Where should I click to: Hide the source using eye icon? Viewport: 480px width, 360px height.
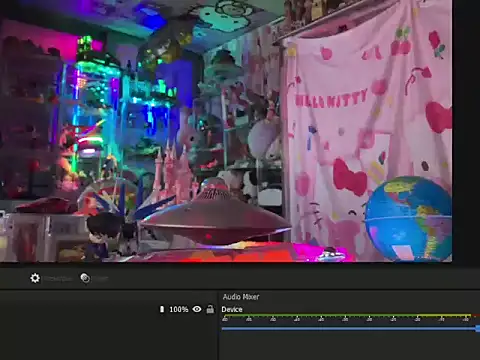coord(197,309)
